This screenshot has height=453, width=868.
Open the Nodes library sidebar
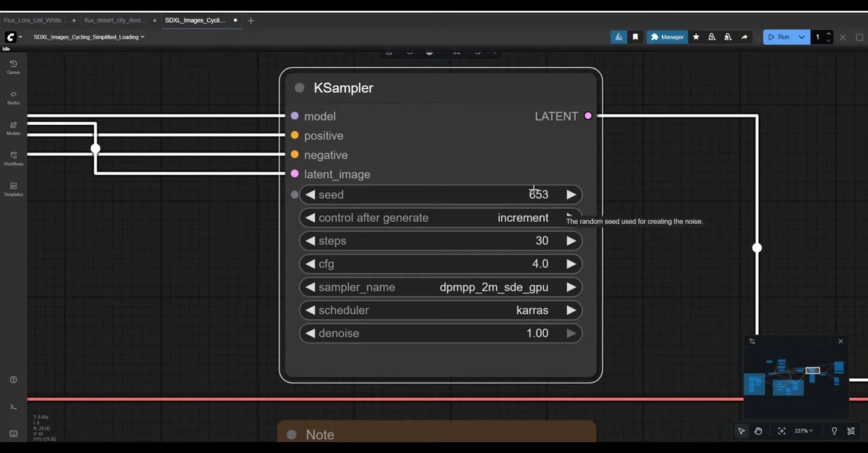click(13, 98)
